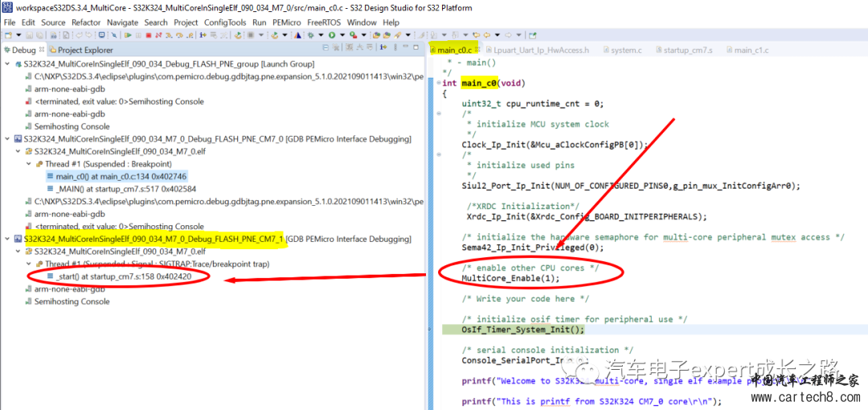
Task: Click the Xrdc_Ip_Init code line
Action: [x=587, y=216]
